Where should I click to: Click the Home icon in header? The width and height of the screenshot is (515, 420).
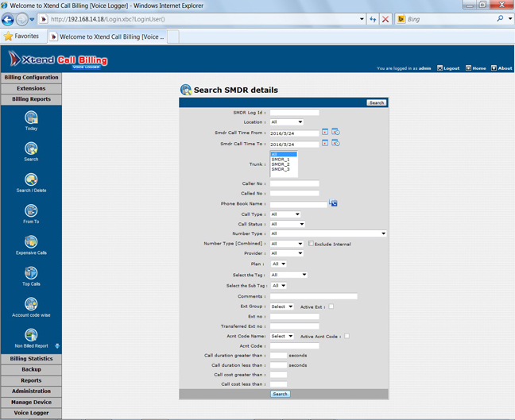468,68
